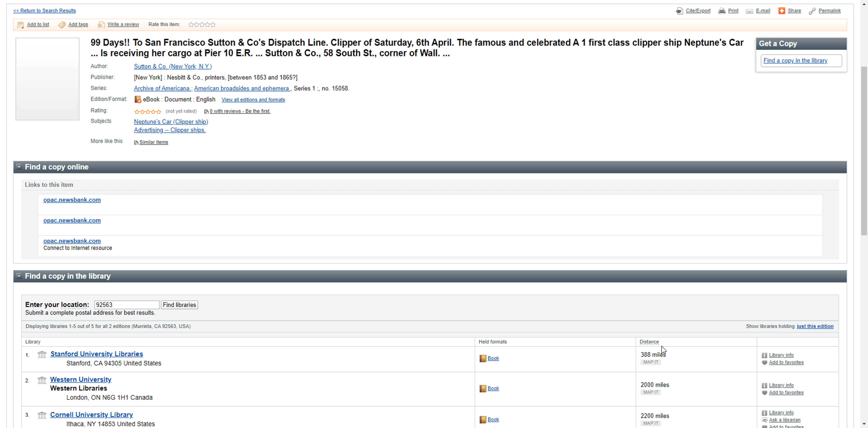Click the 'Links to this item' heading

(x=49, y=185)
